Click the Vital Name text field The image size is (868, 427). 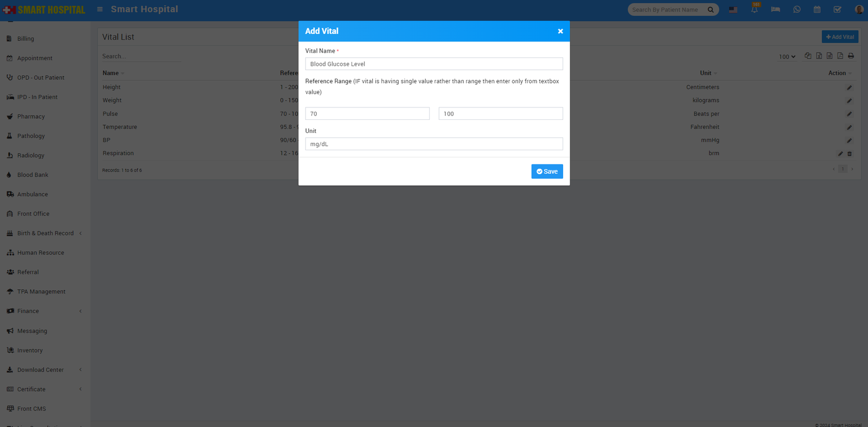point(434,64)
